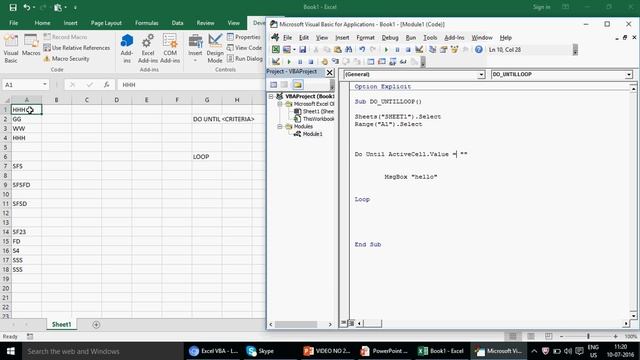Click Properties in Excel Controls group
The image size is (640, 360).
click(244, 37)
